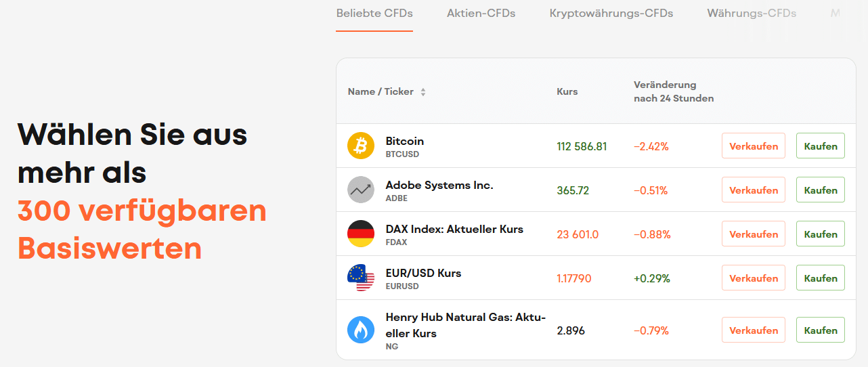Click the ADBE ticker text

point(397,198)
